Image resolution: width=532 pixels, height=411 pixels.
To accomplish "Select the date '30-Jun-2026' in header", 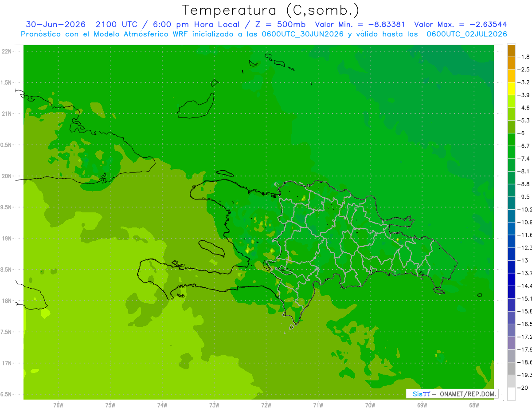I will tap(55, 24).
